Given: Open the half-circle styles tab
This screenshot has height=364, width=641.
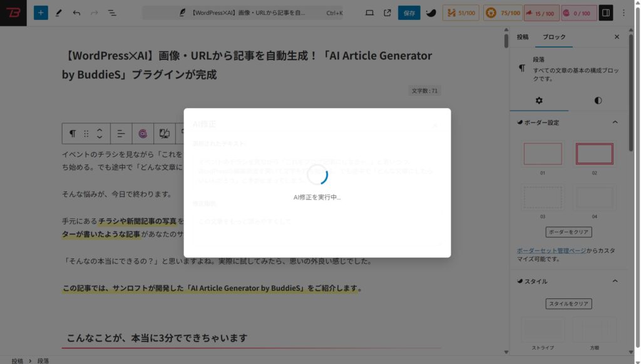Looking at the screenshot, I should point(598,101).
